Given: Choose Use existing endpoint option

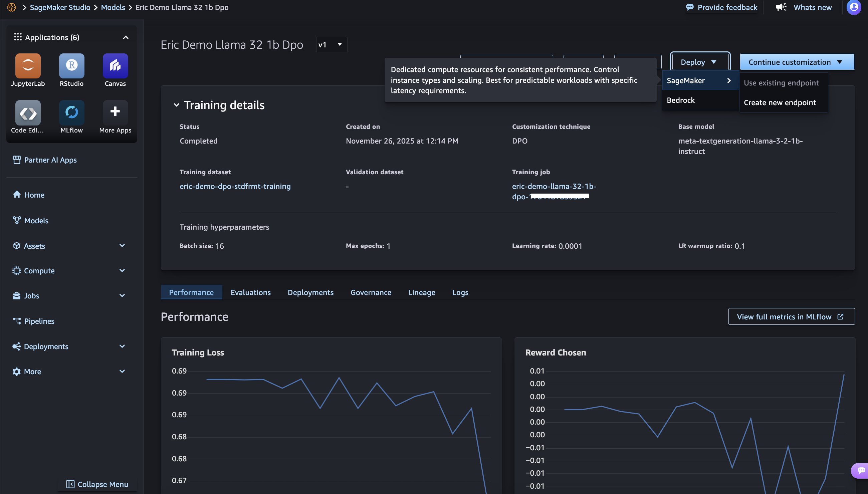Looking at the screenshot, I should (783, 83).
